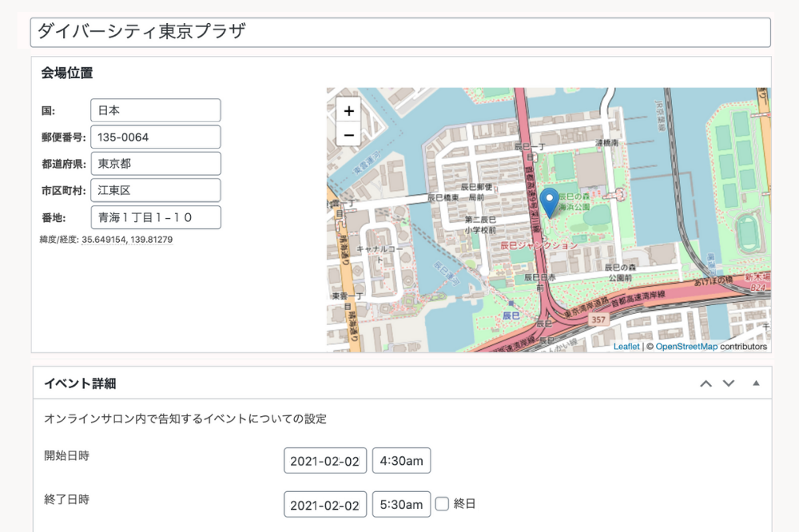The width and height of the screenshot is (799, 532).
Task: Select the 郵便番号 postal code field
Action: click(x=155, y=137)
